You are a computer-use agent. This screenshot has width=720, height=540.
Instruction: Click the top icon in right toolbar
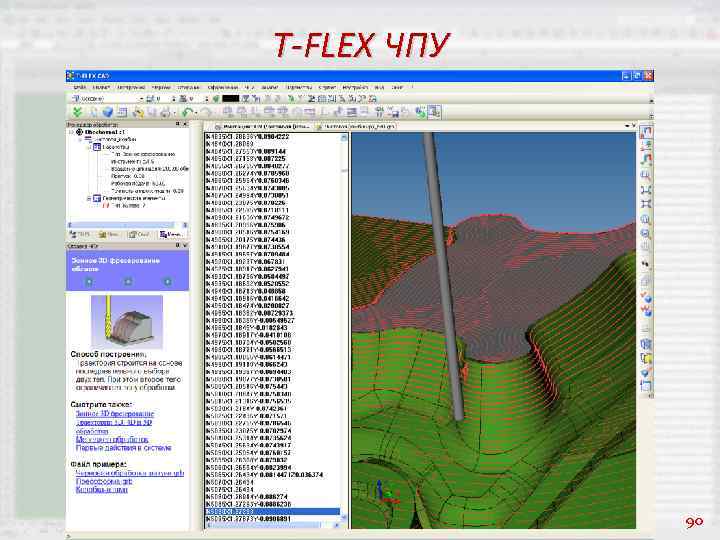tap(645, 133)
